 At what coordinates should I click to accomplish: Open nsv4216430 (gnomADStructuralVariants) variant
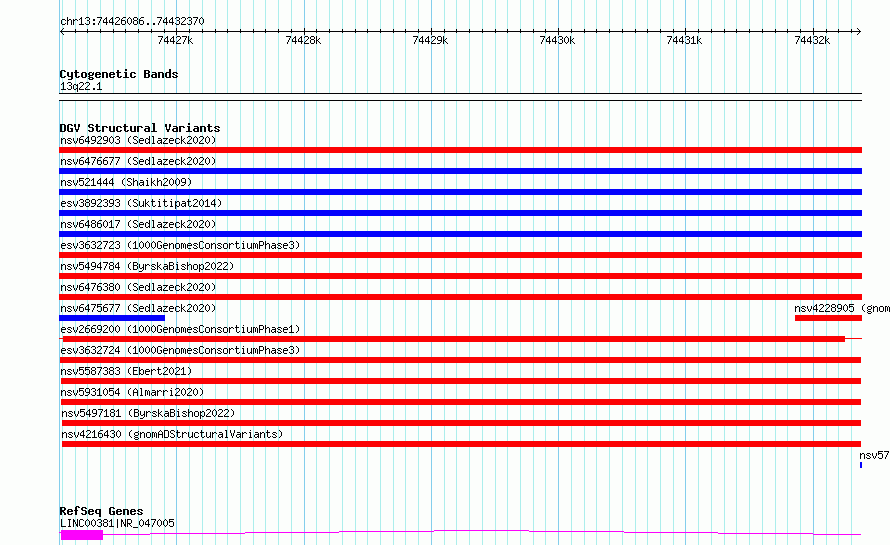[x=172, y=434]
